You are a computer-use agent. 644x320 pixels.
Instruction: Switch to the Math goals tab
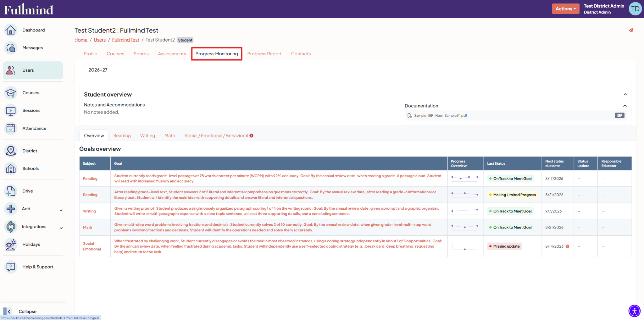[x=170, y=136]
